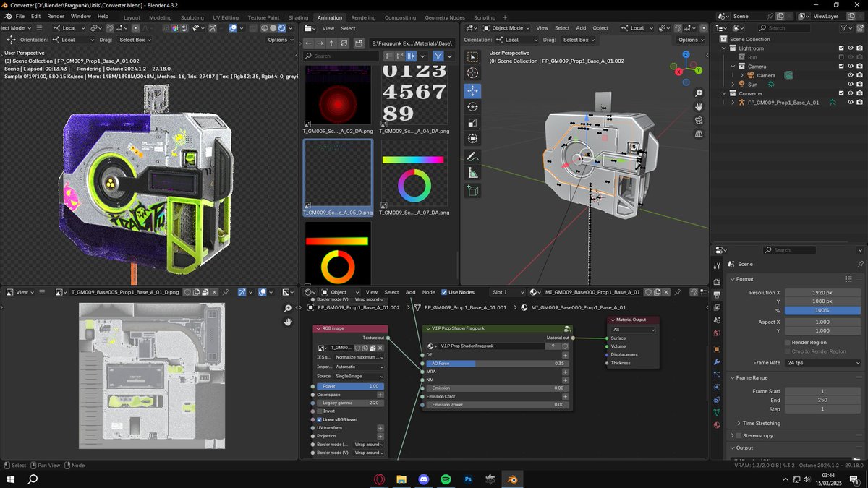Switch to the Shading workspace tab
This screenshot has width=868, height=488.
click(298, 17)
